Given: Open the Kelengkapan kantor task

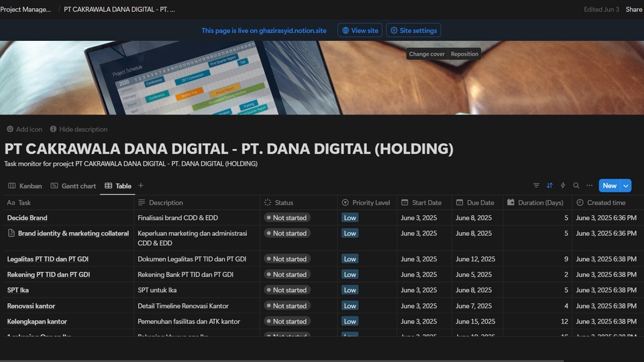Looking at the screenshot, I should click(x=37, y=321).
